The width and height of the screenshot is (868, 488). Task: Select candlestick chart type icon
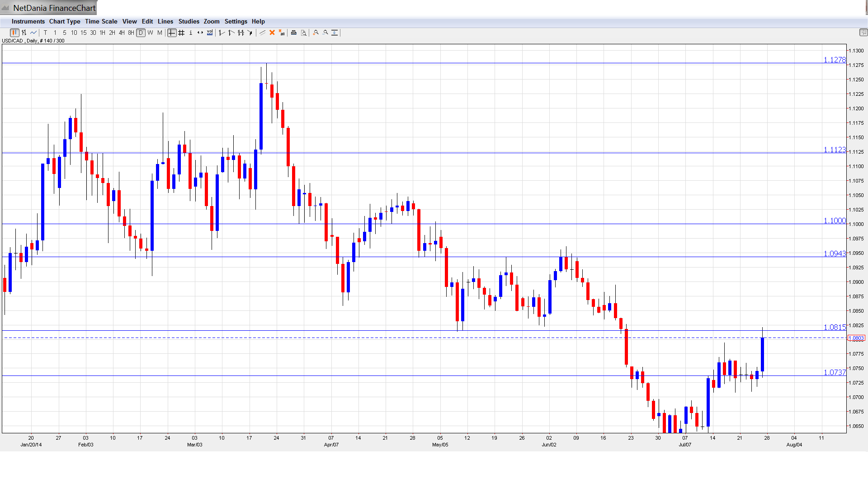[x=14, y=33]
